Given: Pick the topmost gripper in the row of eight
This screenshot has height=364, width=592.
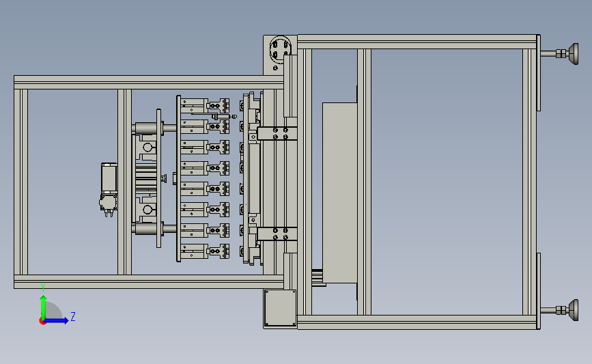Looking at the screenshot, I should point(205,105).
